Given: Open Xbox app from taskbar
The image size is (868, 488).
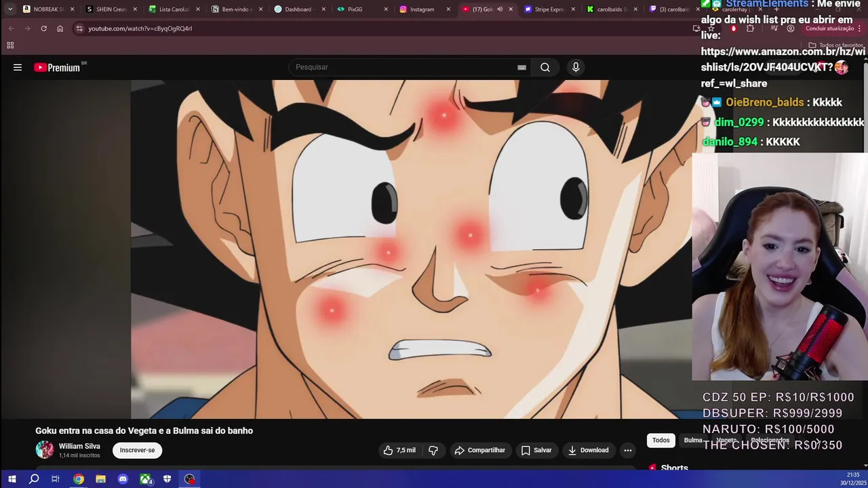Looking at the screenshot, I should click(x=145, y=479).
